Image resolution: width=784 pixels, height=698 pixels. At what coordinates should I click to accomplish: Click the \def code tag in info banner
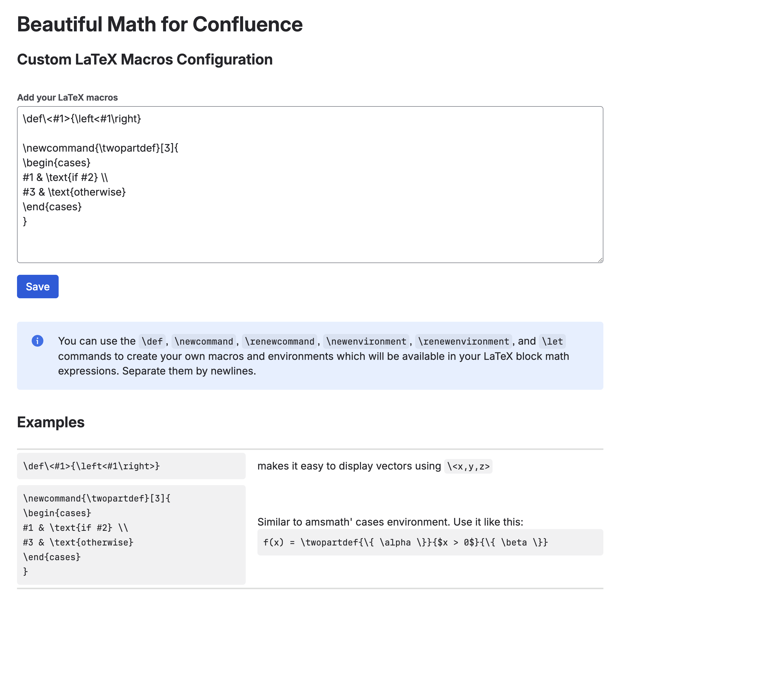(x=152, y=341)
